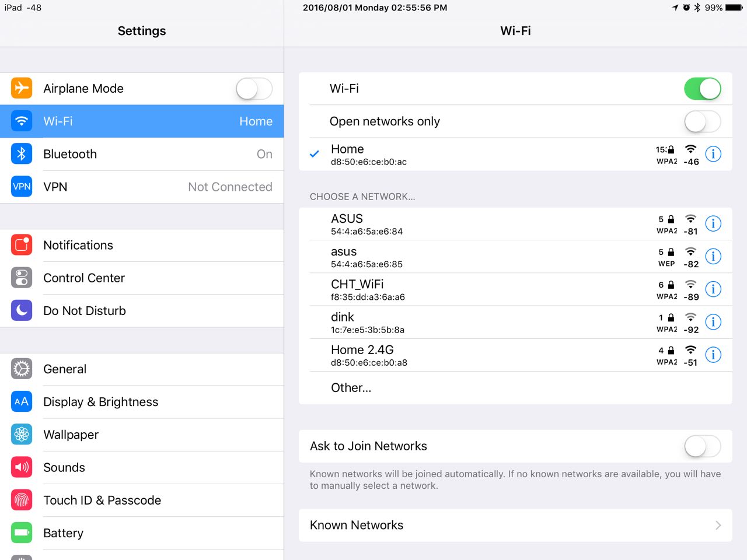Enable Open networks only switch
Image resolution: width=747 pixels, height=560 pixels.
pos(702,121)
